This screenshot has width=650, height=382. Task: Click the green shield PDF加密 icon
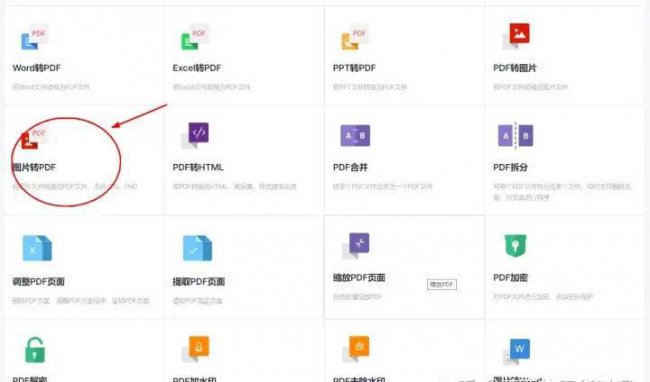[515, 246]
